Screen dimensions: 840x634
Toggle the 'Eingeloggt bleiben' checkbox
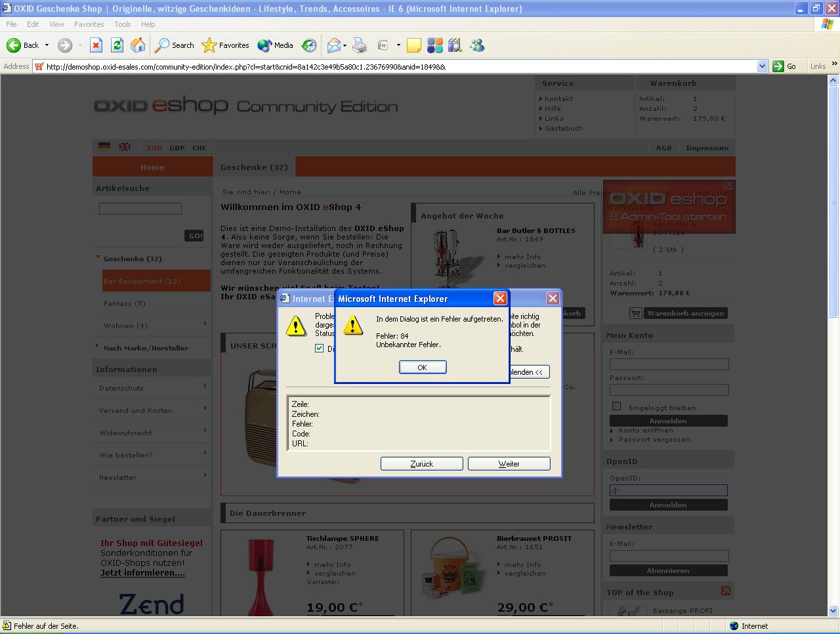[616, 407]
